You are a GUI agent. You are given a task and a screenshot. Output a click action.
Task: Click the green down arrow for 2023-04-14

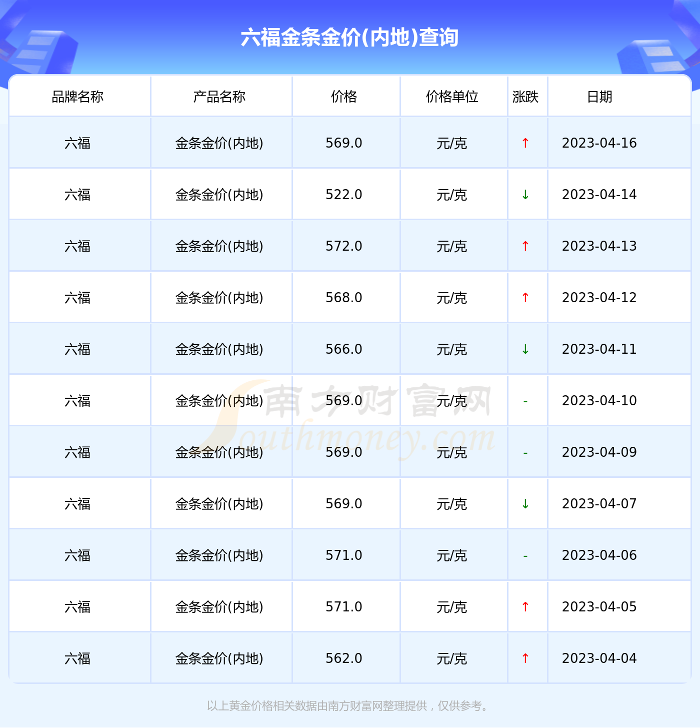[x=525, y=195]
